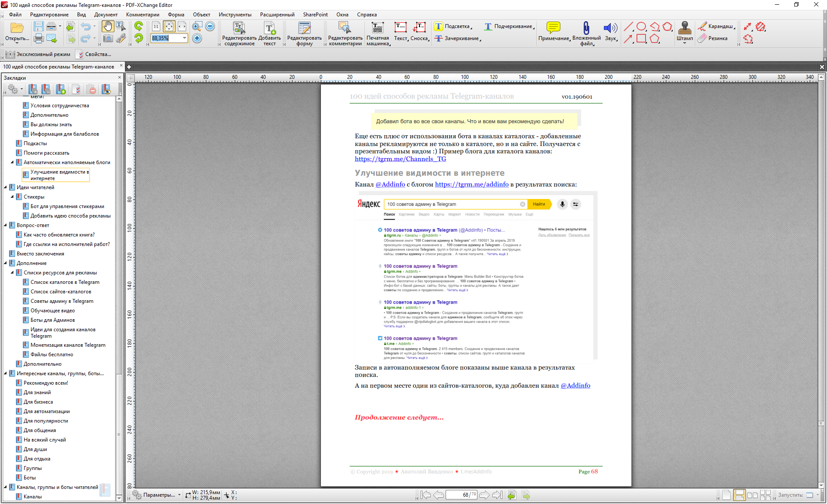Activate the Select Text tool
The image size is (827, 504).
click(x=121, y=27)
